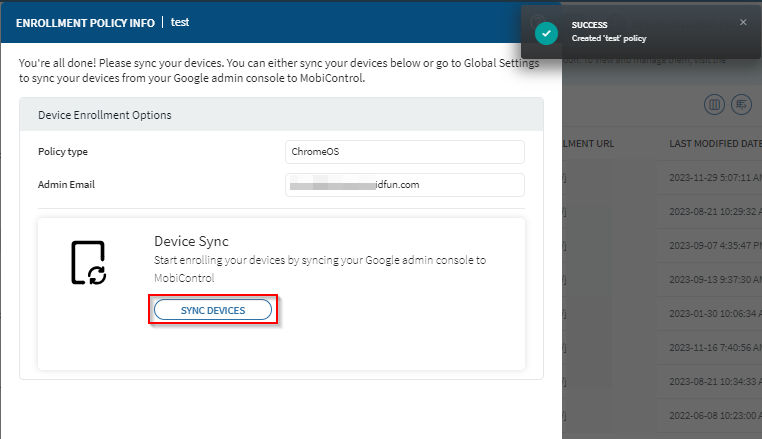The width and height of the screenshot is (762, 439).
Task: Select the row dated 2023-08-21 10:29:32
Action: click(x=714, y=212)
